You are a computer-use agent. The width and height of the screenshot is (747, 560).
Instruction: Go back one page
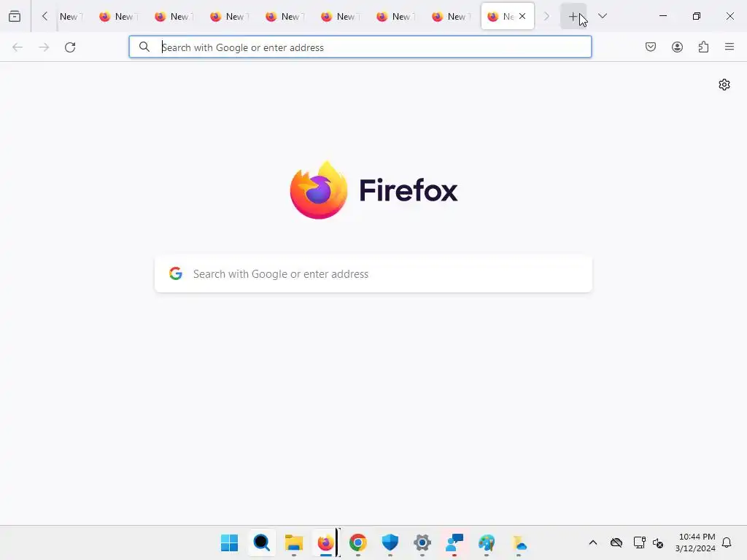18,47
